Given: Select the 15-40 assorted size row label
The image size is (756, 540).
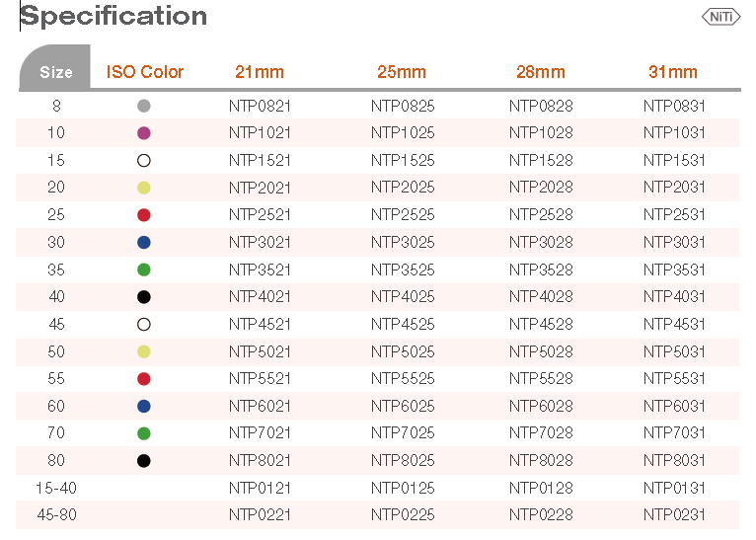Looking at the screenshot, I should (x=56, y=488).
